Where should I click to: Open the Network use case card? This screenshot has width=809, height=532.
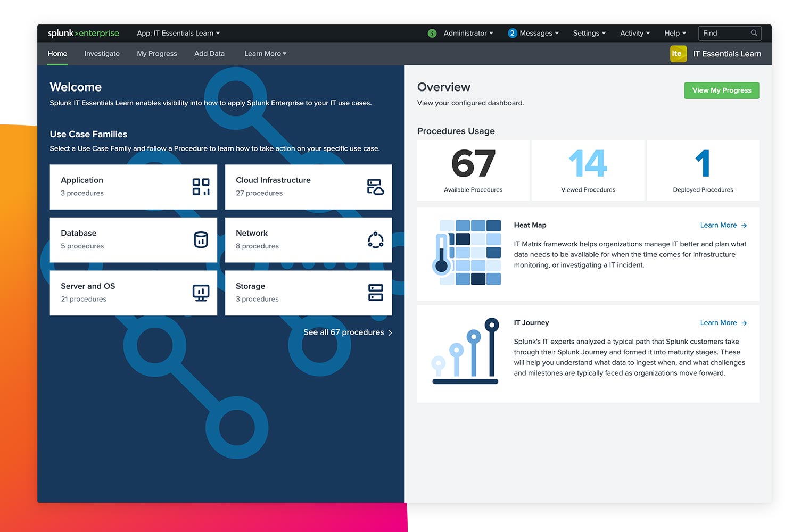click(308, 240)
